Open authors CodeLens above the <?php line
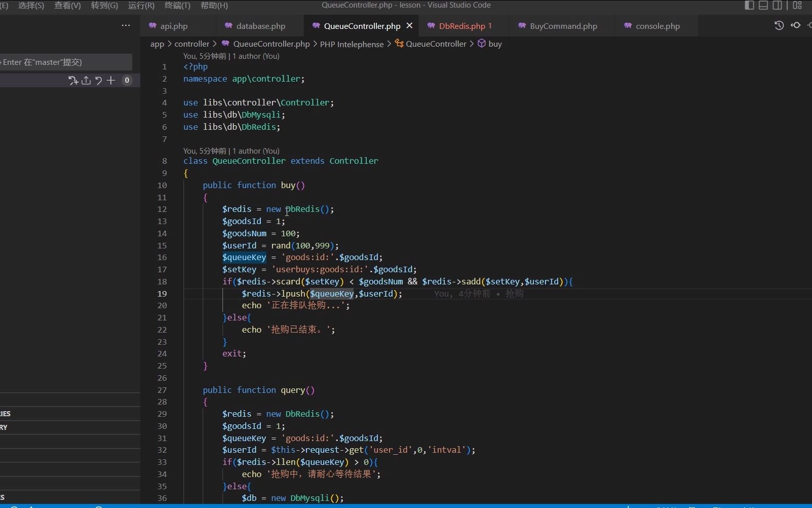The image size is (812, 508). click(231, 56)
